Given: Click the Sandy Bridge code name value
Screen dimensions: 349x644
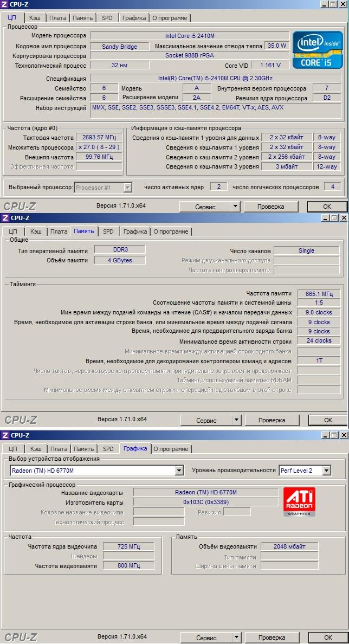Looking at the screenshot, I should (x=119, y=47).
